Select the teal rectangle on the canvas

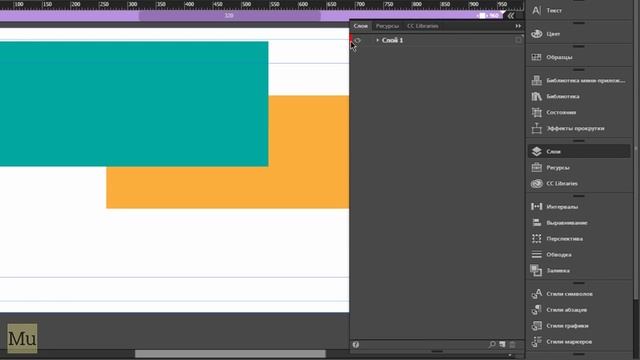click(134, 104)
